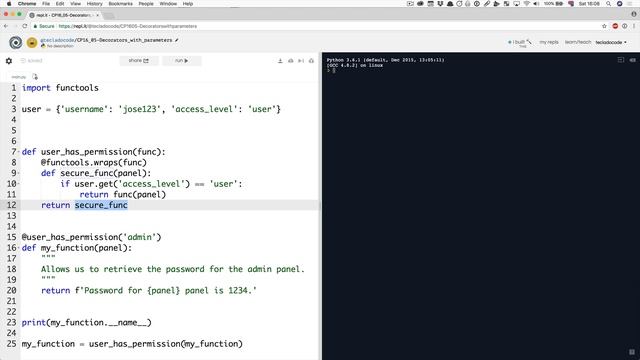The width and height of the screenshot is (640, 360).
Task: Click the browser address bar
Action: (x=314, y=26)
